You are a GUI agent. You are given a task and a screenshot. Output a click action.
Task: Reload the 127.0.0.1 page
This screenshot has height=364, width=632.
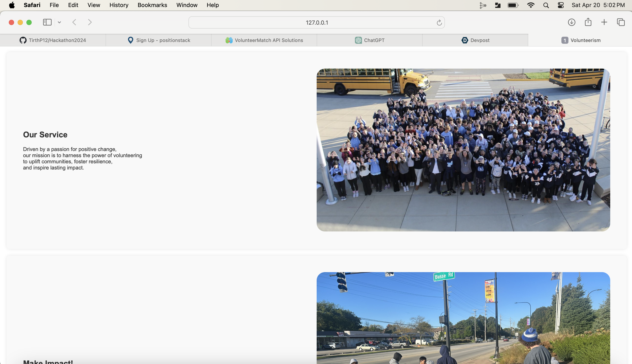coord(439,23)
